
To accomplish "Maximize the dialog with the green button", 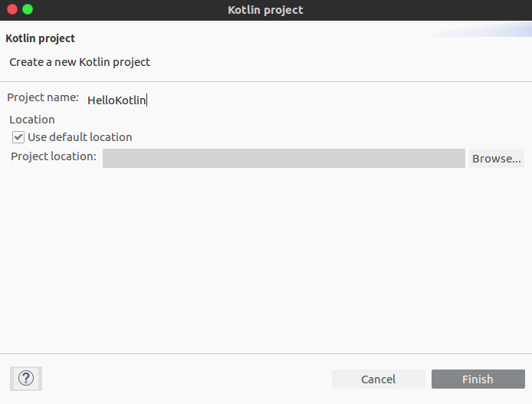I will pos(28,9).
